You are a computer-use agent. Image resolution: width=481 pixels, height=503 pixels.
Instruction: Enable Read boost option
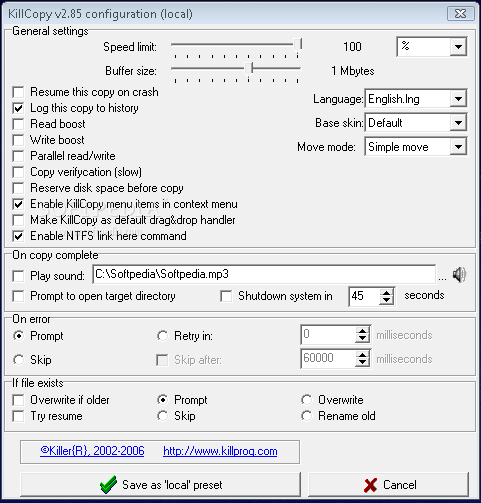coord(18,124)
